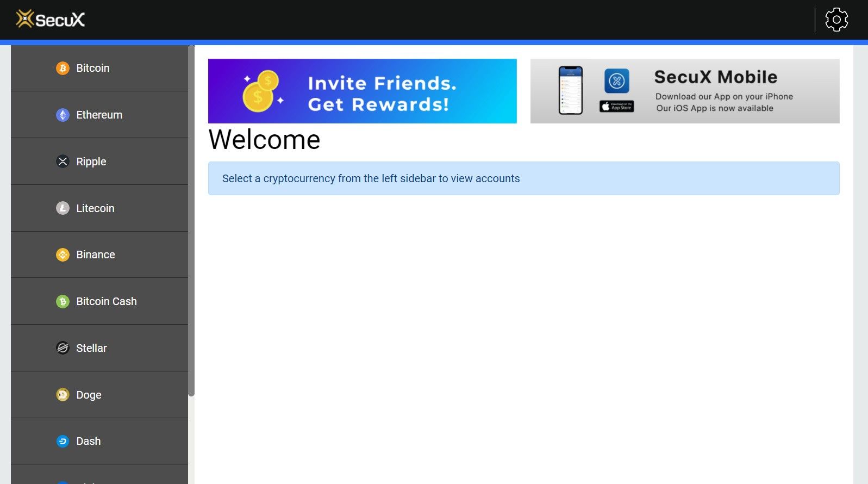Click the green Bitcoin Cash icon
868x484 pixels.
point(63,301)
